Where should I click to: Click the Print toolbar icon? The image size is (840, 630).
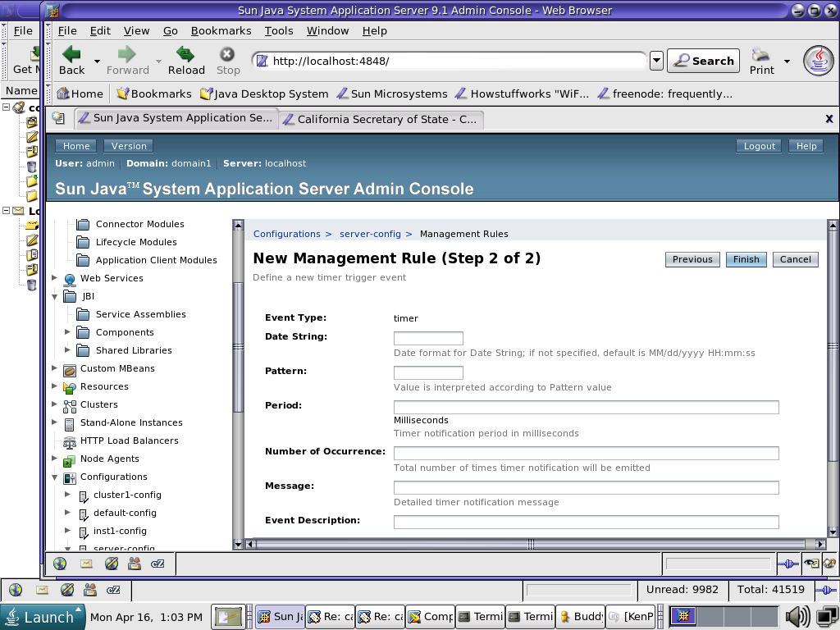click(761, 55)
